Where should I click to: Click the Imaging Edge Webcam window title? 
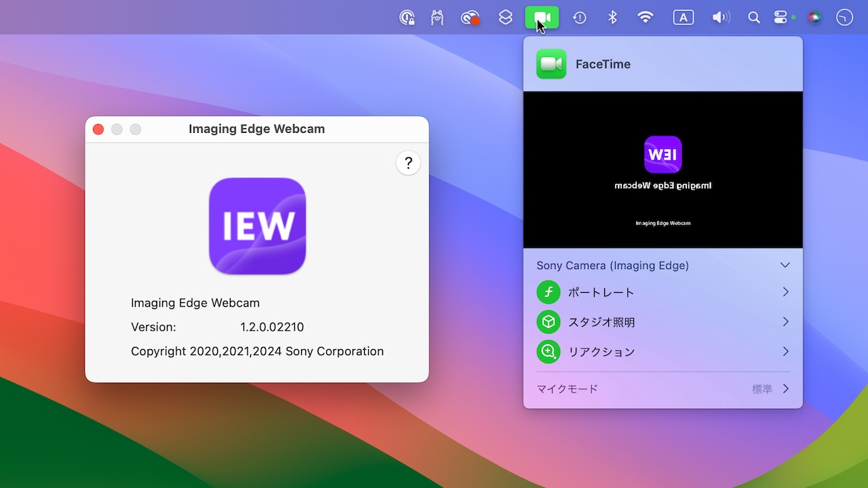[x=257, y=129]
